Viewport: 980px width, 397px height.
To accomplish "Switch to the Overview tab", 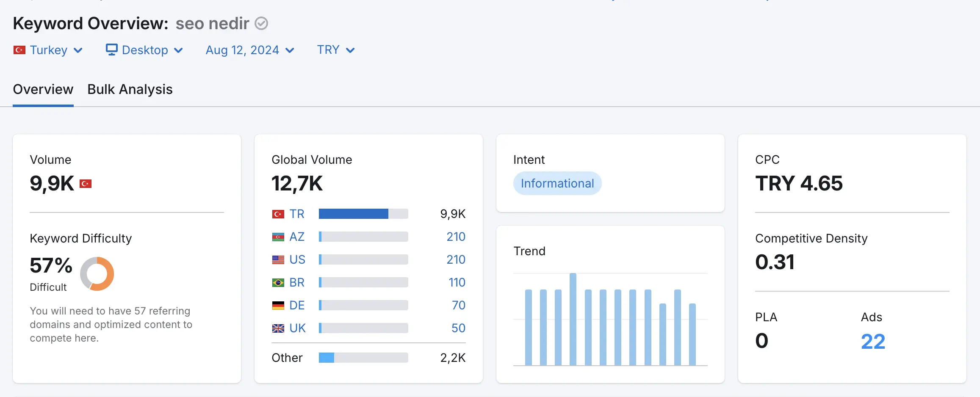I will pyautogui.click(x=43, y=89).
